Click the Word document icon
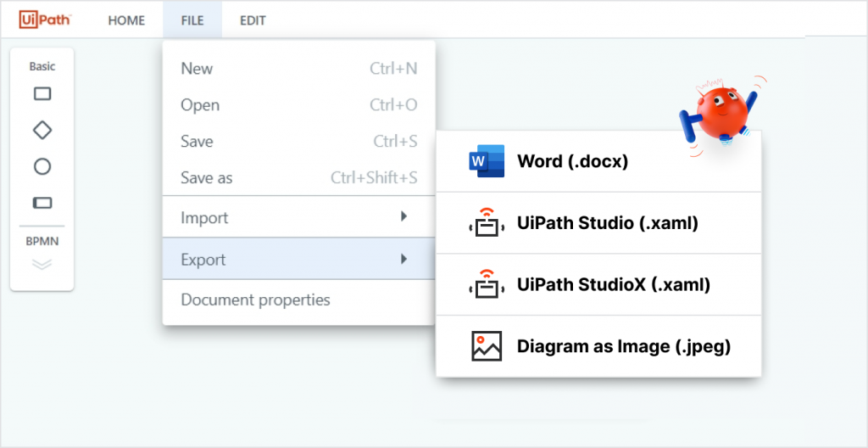Image resolution: width=868 pixels, height=448 pixels. click(486, 161)
